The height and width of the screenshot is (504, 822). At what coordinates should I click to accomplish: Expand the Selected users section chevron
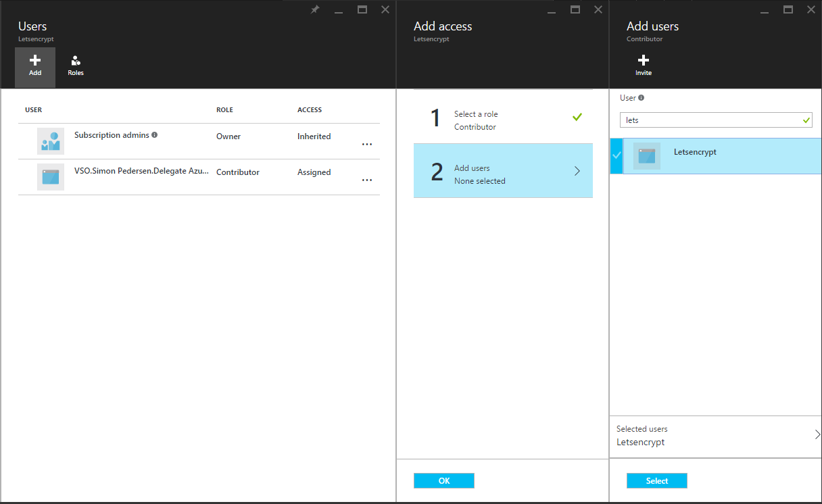point(817,434)
